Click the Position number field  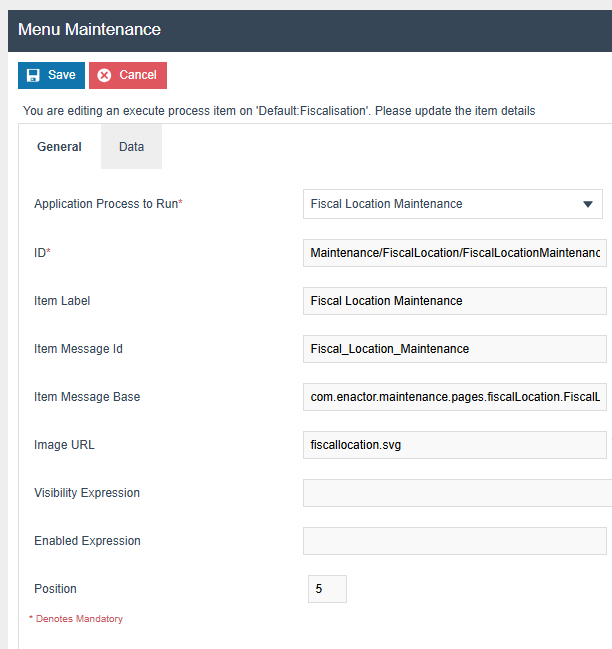click(327, 589)
